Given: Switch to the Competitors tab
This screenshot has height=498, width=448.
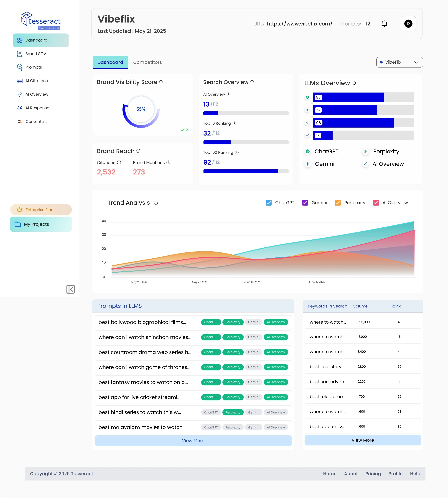Looking at the screenshot, I should tap(148, 62).
